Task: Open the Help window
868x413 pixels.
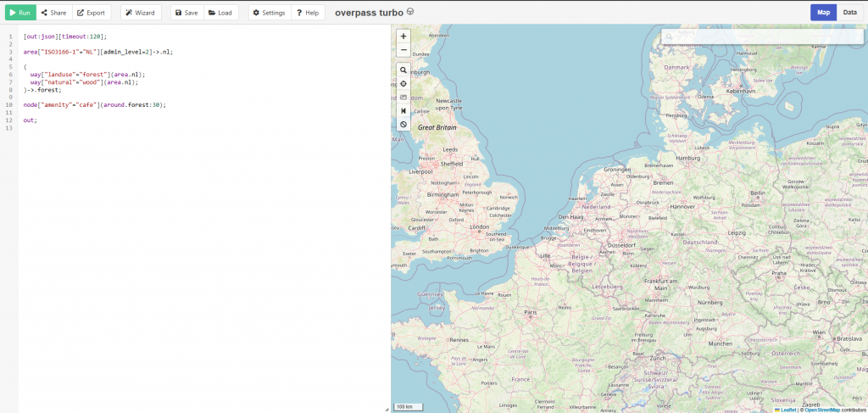Action: [x=307, y=13]
